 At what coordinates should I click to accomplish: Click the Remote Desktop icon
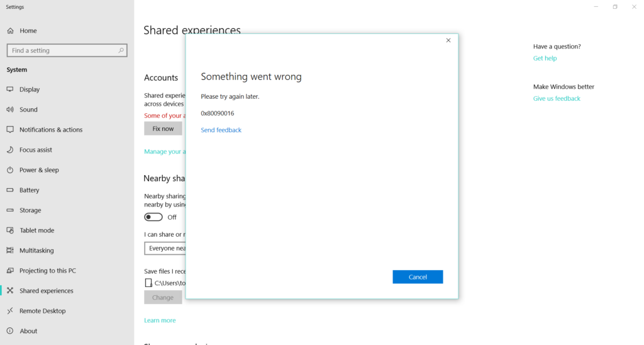(10, 311)
